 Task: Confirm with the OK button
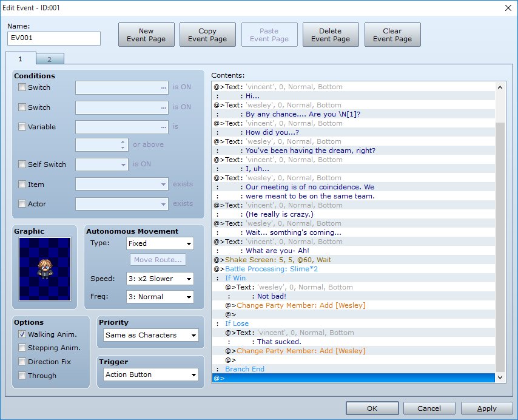372,408
